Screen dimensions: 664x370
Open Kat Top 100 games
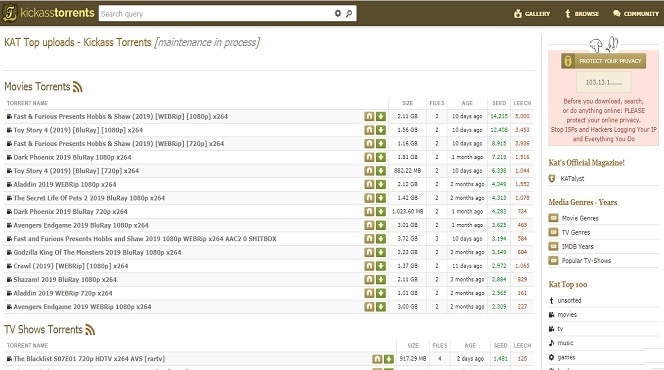(567, 357)
